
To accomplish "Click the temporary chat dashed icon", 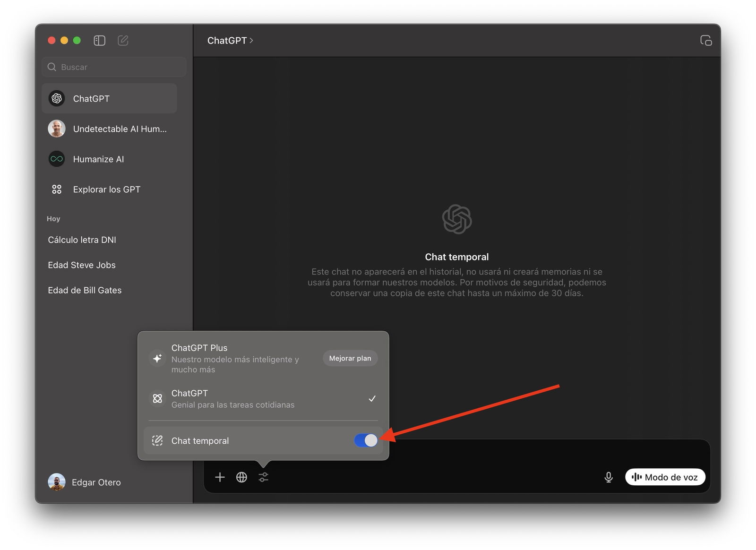I will point(157,441).
